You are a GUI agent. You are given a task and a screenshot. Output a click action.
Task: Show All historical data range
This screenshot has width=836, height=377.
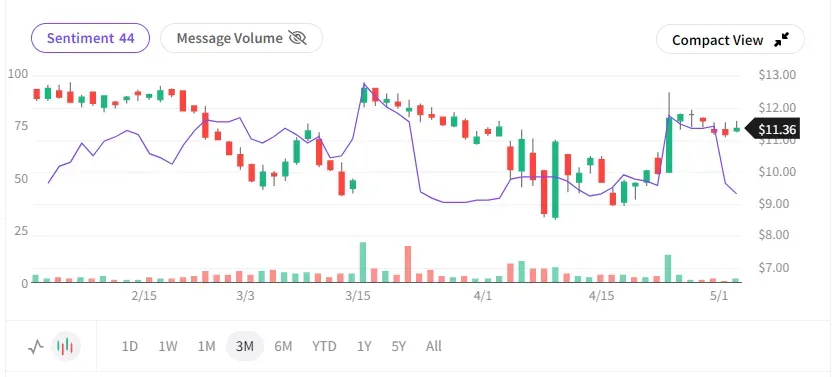(433, 347)
